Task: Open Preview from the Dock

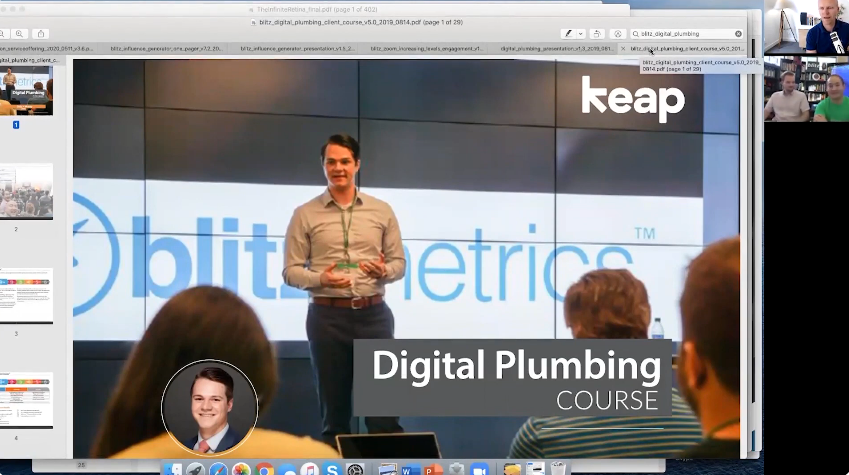Action: click(x=388, y=469)
